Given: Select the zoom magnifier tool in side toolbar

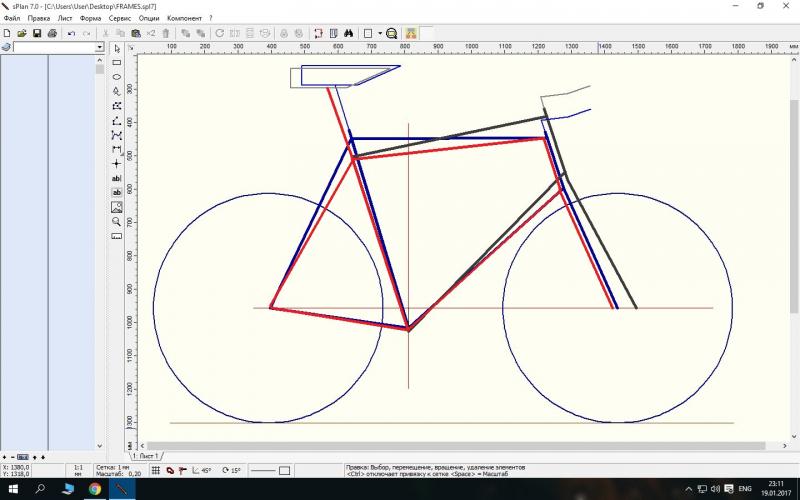Looking at the screenshot, I should point(117,221).
